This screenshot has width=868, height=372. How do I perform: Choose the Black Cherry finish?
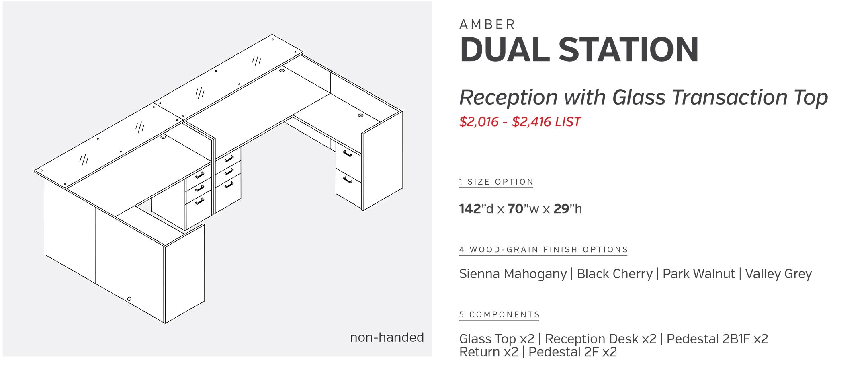point(614,274)
